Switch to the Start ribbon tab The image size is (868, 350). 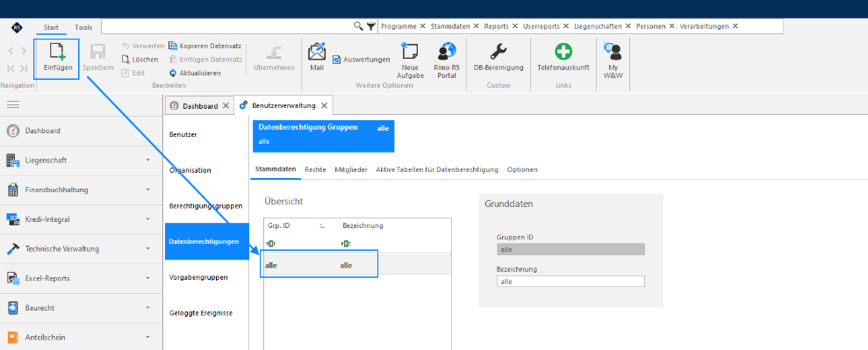(x=52, y=27)
